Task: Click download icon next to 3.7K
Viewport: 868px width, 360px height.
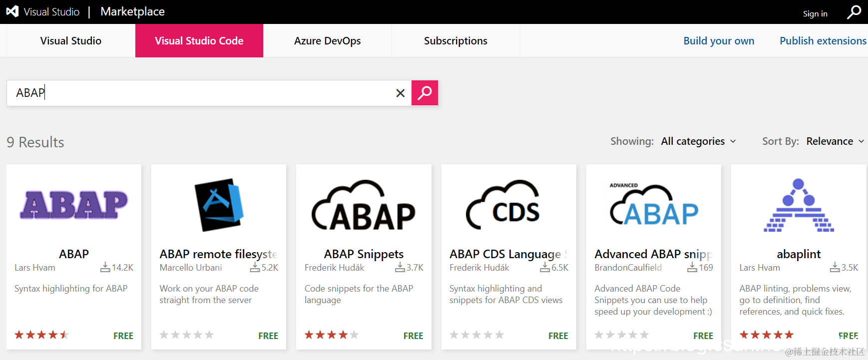Action: 400,267
